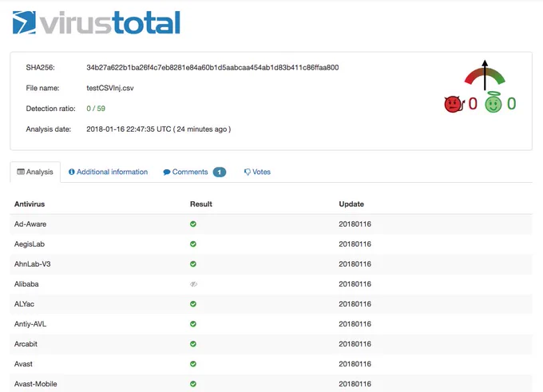Screen dimensions: 543x392
Task: Click the Avast-Mobile update date 20180116
Action: click(355, 384)
